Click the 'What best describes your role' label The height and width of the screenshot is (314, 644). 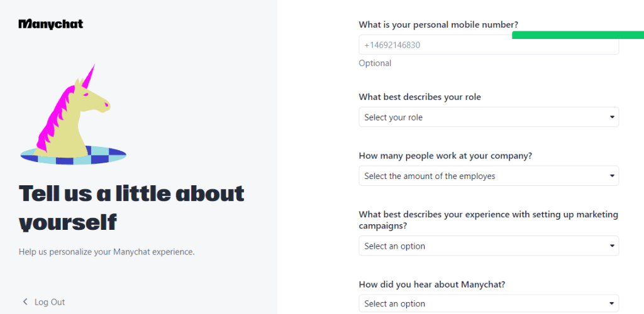point(419,97)
